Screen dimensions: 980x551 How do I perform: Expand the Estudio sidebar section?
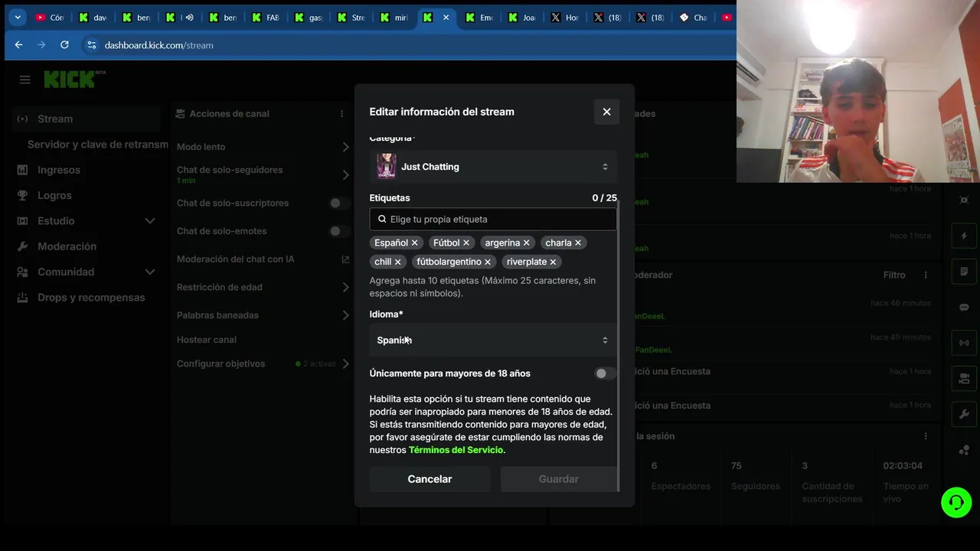[x=150, y=221]
